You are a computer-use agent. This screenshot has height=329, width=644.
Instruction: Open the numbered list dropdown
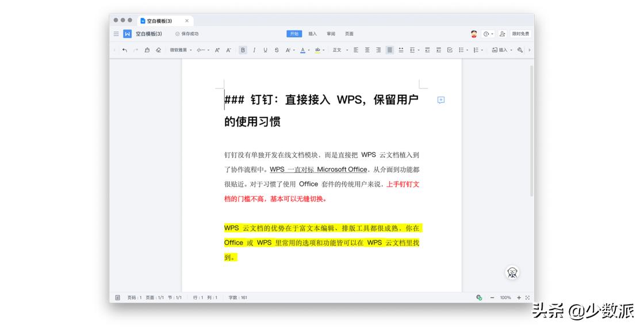478,50
